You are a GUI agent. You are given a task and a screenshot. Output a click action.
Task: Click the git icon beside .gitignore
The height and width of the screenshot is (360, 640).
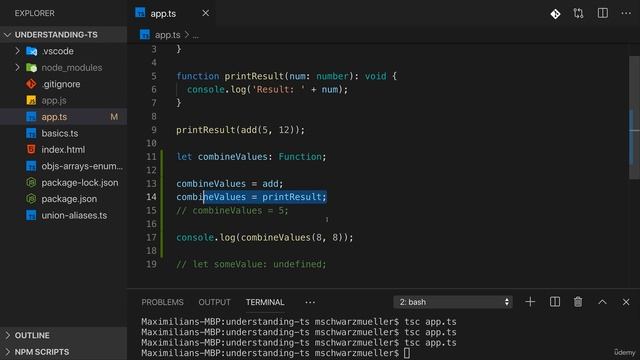[31, 84]
